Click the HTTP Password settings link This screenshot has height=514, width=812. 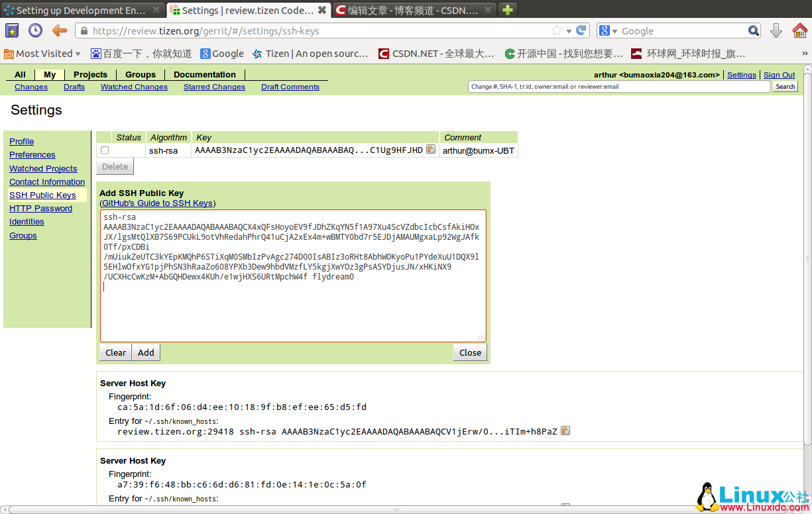click(x=40, y=209)
